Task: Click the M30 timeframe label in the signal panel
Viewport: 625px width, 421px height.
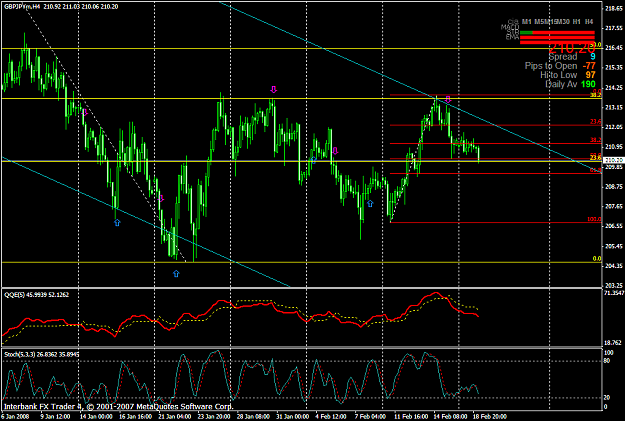Action: coord(564,22)
